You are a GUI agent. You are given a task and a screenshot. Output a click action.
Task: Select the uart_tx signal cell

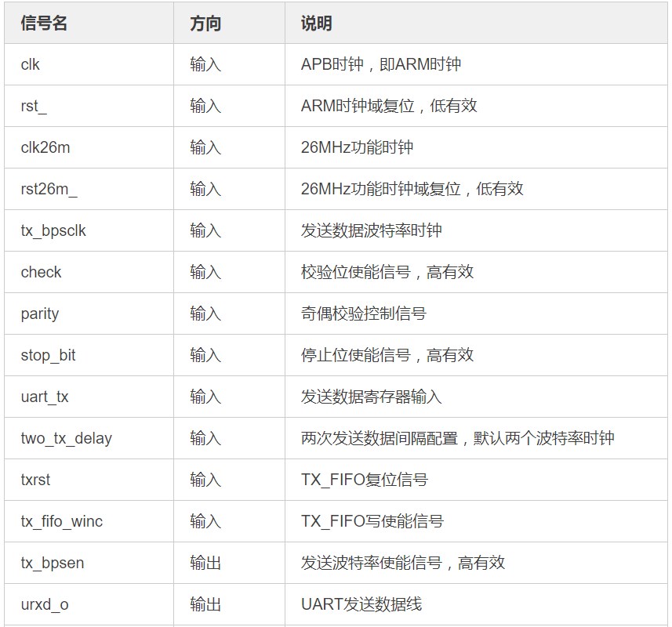[45, 397]
